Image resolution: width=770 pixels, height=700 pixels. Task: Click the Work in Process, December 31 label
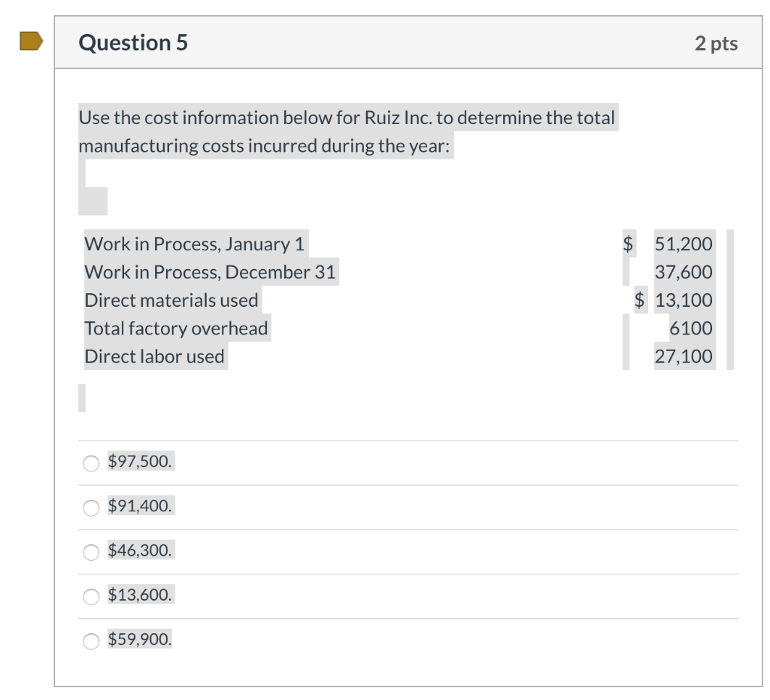click(211, 271)
